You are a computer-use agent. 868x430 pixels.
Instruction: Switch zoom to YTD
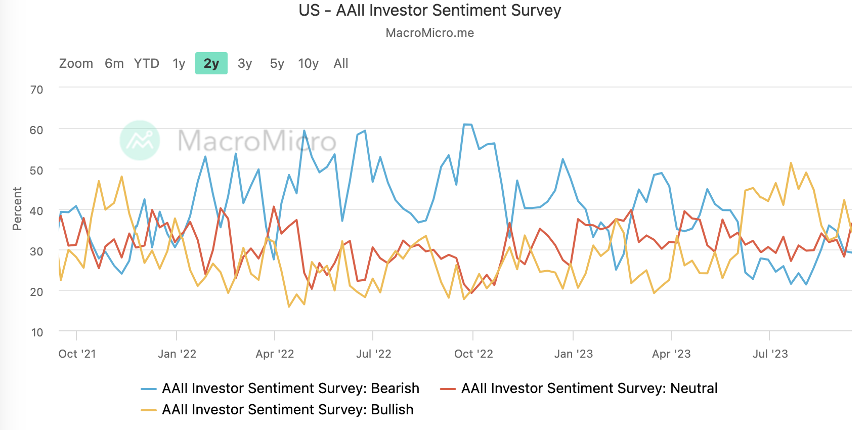[147, 63]
